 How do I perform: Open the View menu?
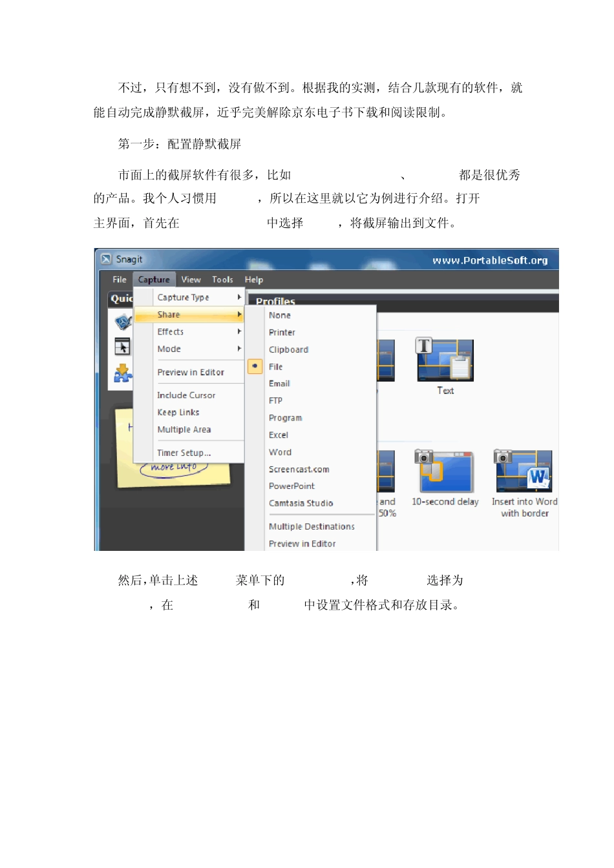coord(191,280)
